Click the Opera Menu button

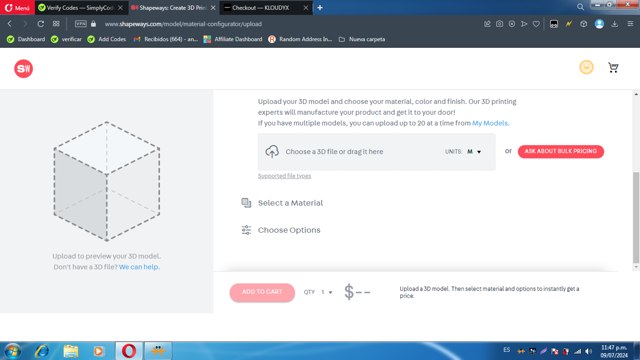click(x=17, y=7)
